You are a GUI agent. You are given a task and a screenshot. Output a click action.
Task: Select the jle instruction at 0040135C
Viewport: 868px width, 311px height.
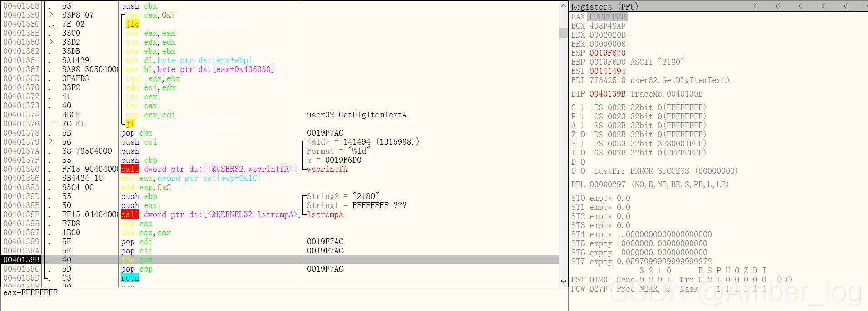click(132, 24)
